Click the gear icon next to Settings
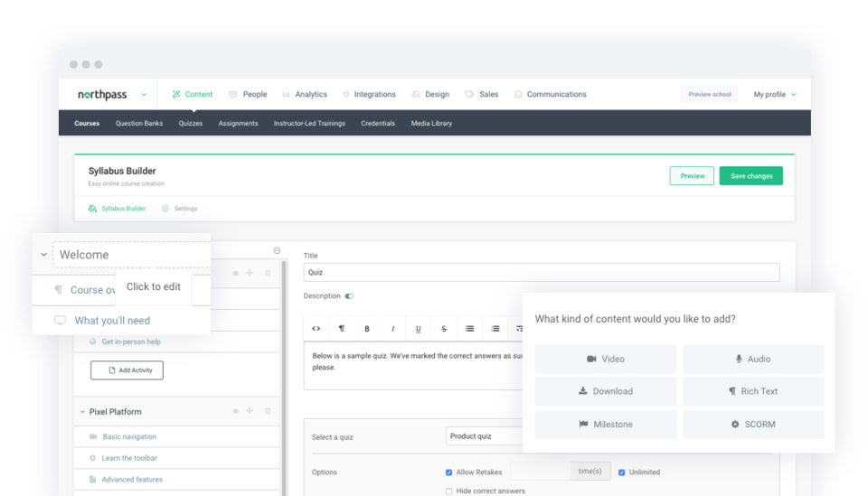This screenshot has height=496, width=868. pyautogui.click(x=165, y=209)
